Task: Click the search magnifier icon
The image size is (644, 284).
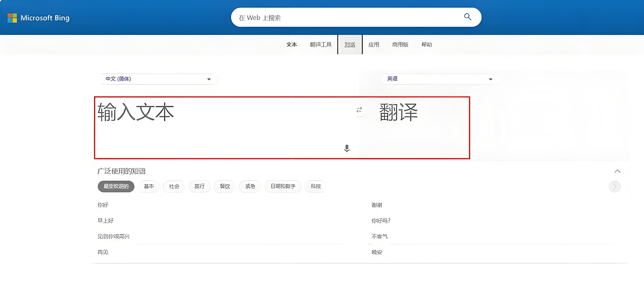Action: (468, 17)
